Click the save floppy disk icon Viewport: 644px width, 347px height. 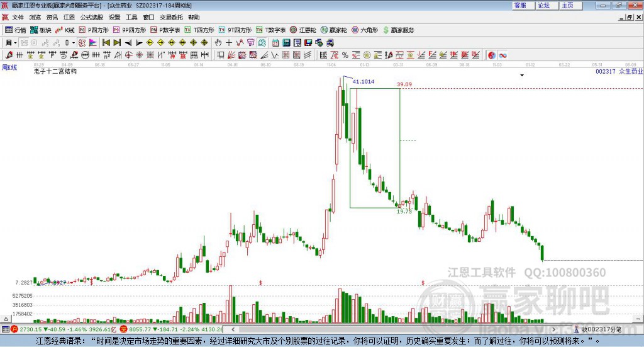tap(308, 43)
